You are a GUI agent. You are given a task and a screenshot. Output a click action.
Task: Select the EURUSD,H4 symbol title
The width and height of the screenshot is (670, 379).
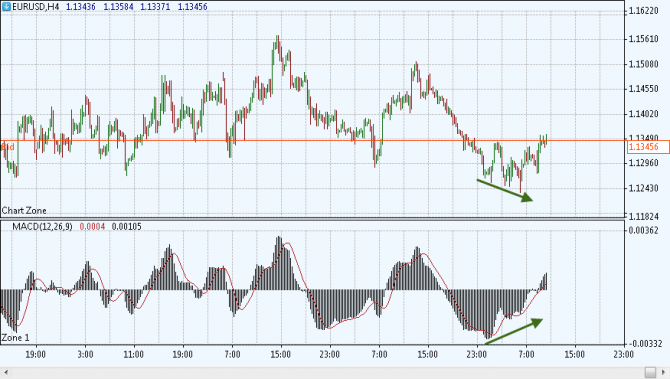[x=36, y=7]
